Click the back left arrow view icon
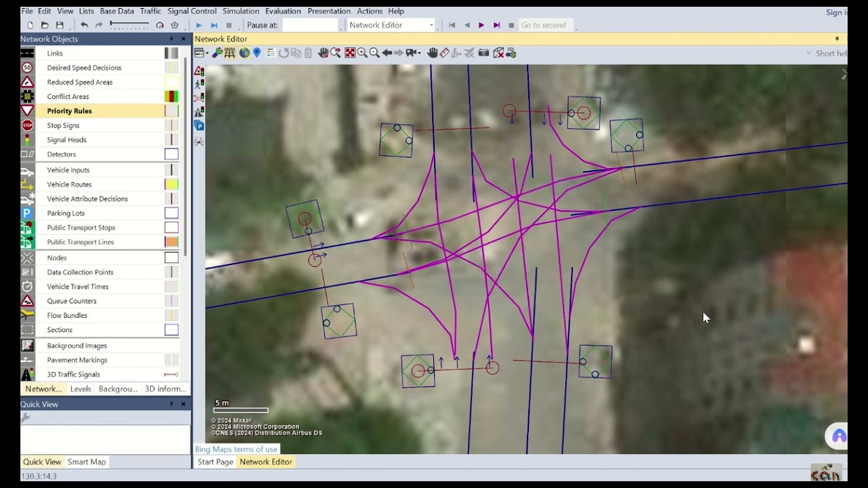 (x=387, y=53)
